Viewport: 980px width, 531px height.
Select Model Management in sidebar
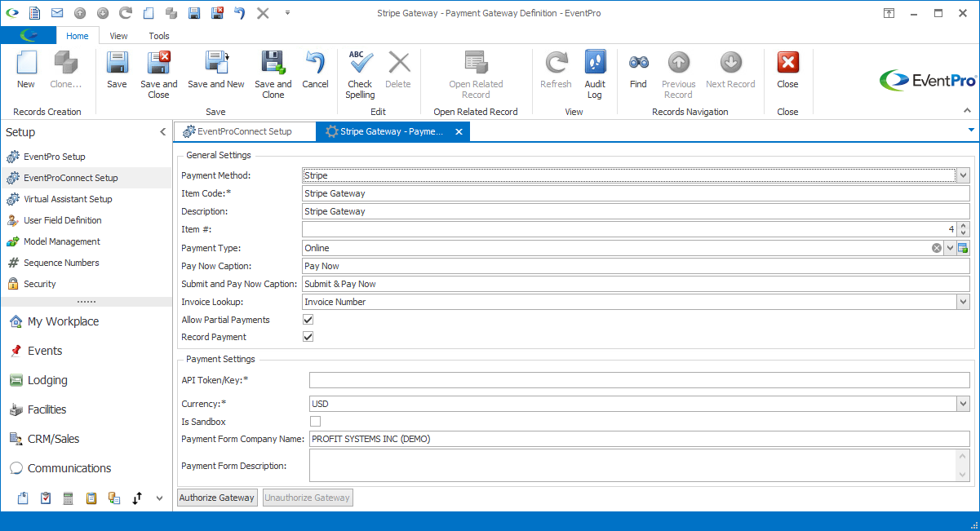click(x=86, y=241)
